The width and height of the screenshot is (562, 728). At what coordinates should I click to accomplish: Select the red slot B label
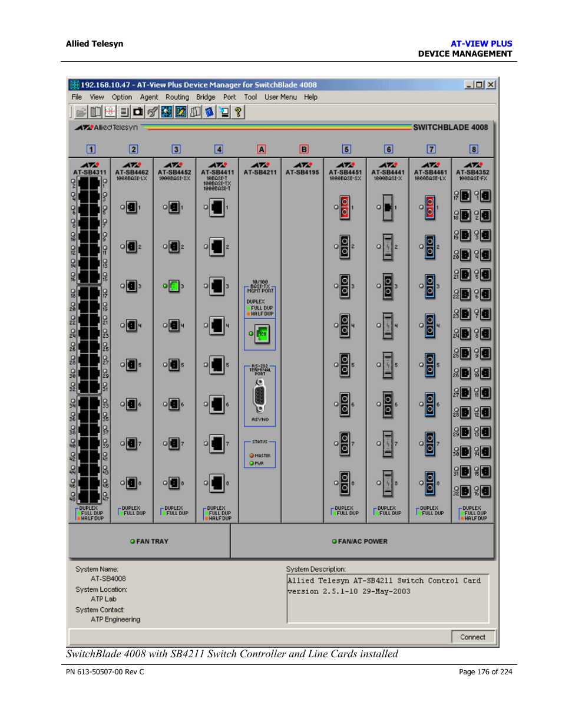[x=304, y=149]
